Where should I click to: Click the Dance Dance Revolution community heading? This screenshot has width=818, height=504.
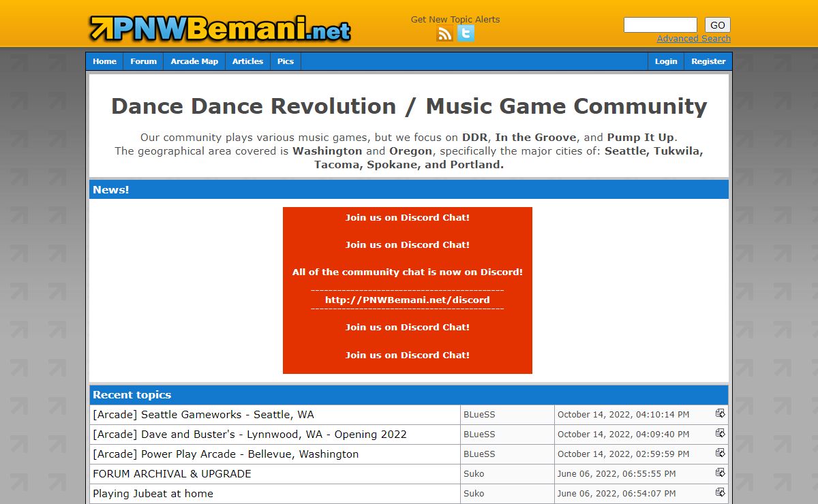[x=409, y=106]
